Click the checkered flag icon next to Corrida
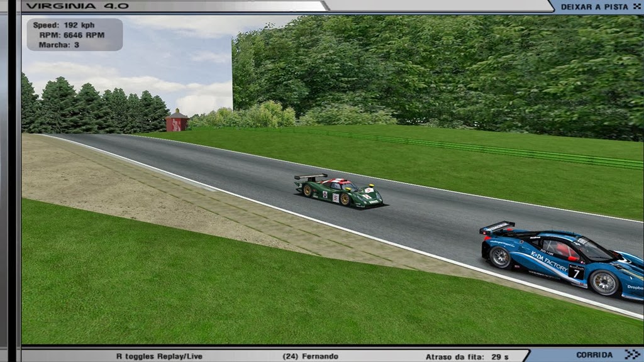 click(631, 355)
